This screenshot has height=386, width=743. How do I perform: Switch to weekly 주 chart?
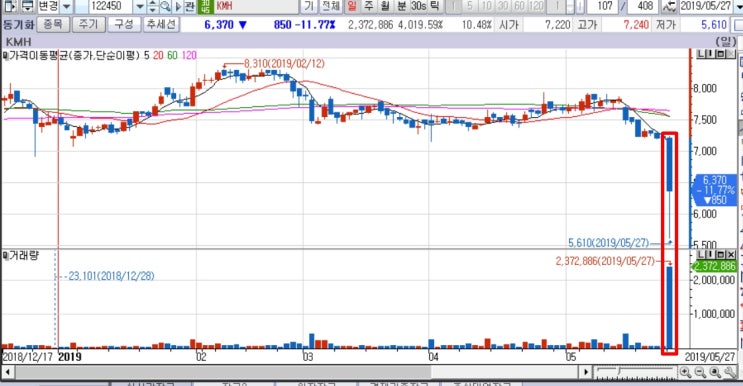(368, 6)
